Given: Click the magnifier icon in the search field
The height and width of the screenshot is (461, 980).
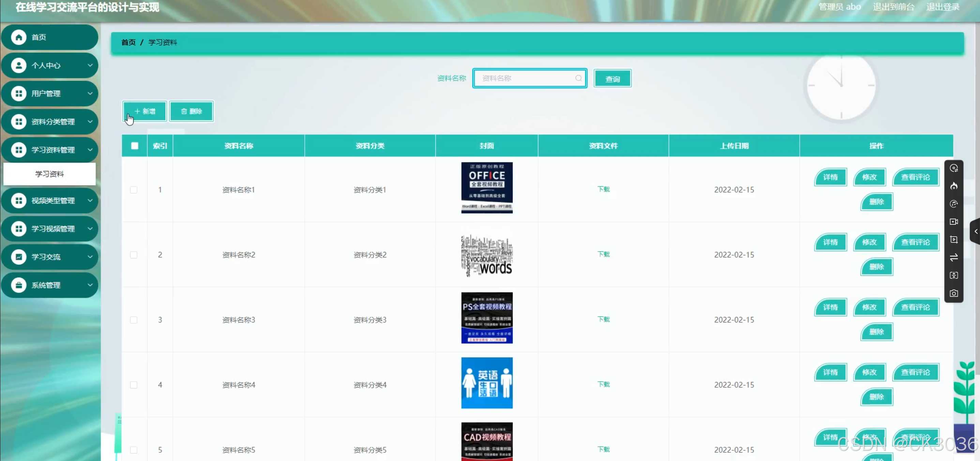Looking at the screenshot, I should [x=578, y=78].
